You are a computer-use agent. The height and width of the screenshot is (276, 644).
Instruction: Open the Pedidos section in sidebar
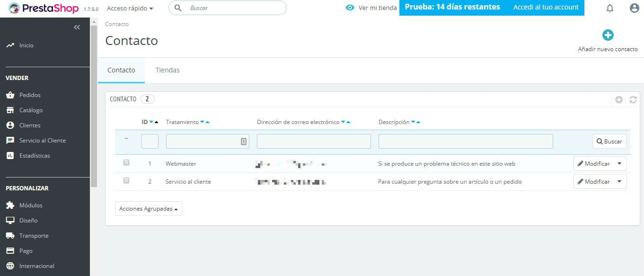click(29, 95)
